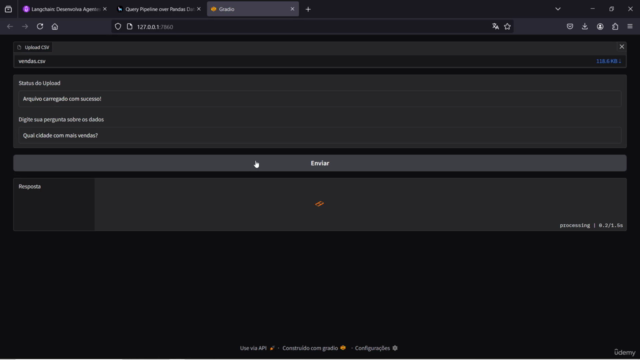
Task: Focus the question field containing 'Qual cidade com mais vendas?'
Action: 320,136
